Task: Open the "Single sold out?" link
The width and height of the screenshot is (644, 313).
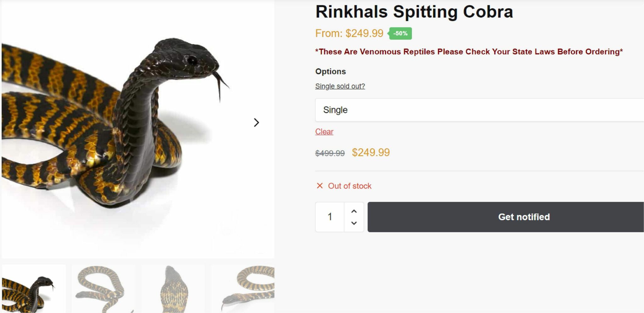Action: [340, 86]
